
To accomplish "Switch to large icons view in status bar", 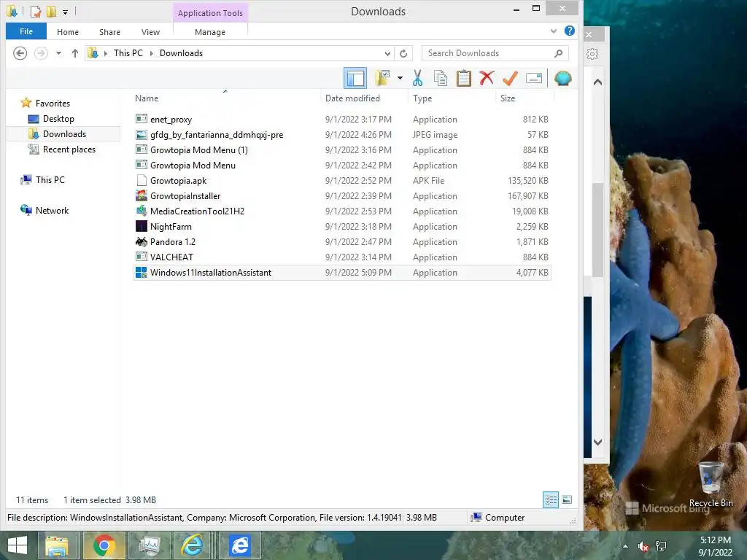I will pos(566,500).
